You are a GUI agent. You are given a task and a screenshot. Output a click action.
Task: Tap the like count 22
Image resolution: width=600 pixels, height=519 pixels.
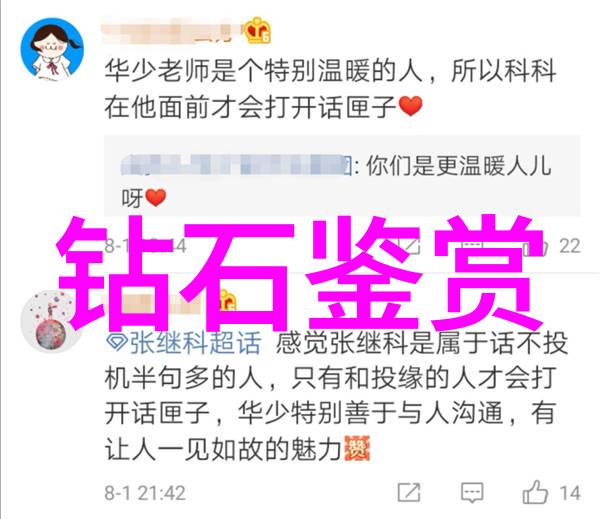pyautogui.click(x=570, y=246)
